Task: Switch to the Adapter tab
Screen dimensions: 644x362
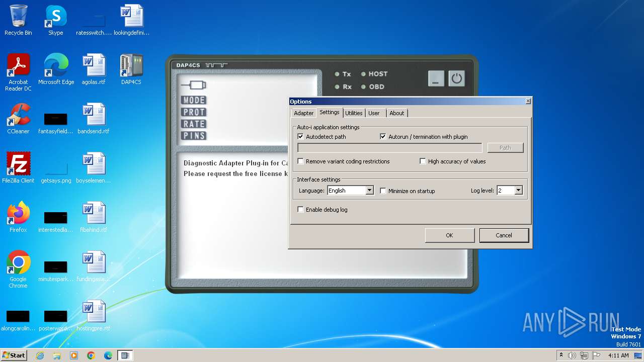Action: (303, 113)
